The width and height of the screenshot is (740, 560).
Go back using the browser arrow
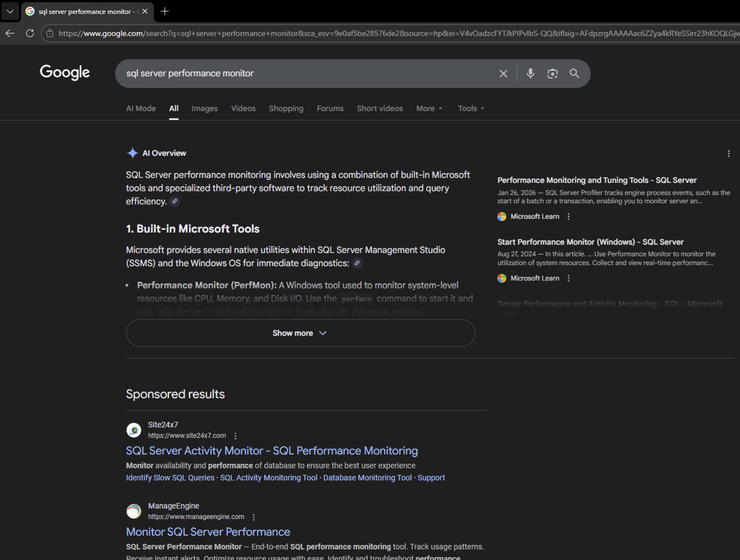pos(10,33)
